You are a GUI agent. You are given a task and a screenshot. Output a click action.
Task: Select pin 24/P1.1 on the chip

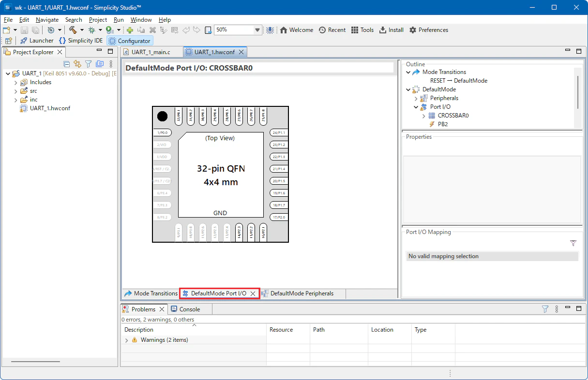click(x=279, y=132)
